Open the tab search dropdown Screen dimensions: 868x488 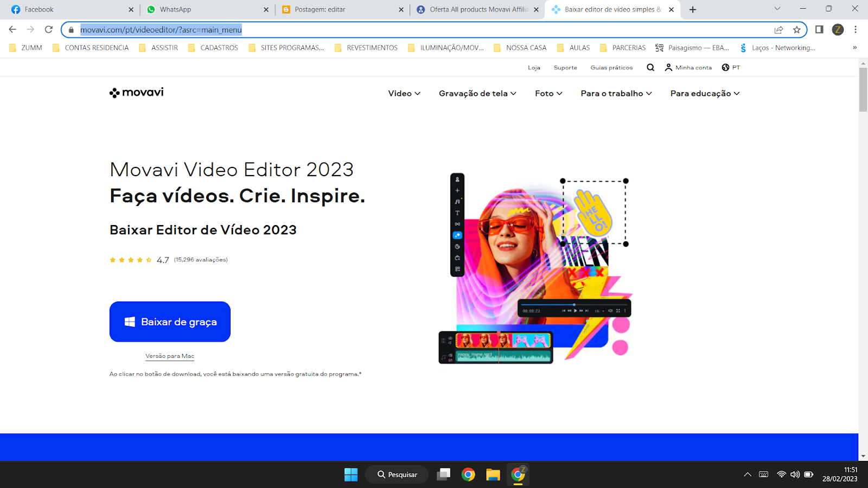coord(777,9)
